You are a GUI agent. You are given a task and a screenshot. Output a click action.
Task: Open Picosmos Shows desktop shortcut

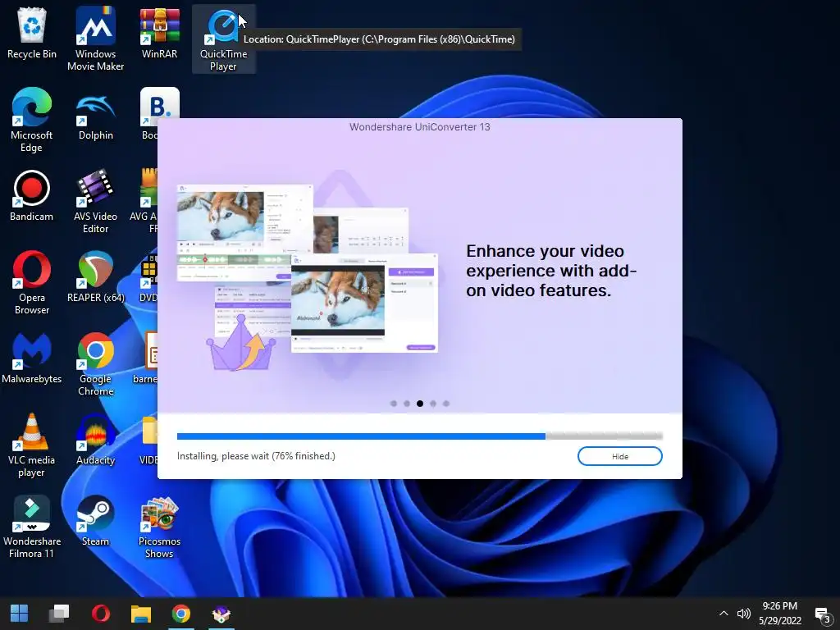[160, 527]
